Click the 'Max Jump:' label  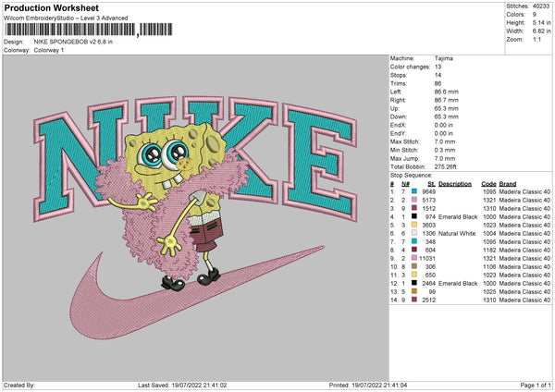[x=404, y=158]
